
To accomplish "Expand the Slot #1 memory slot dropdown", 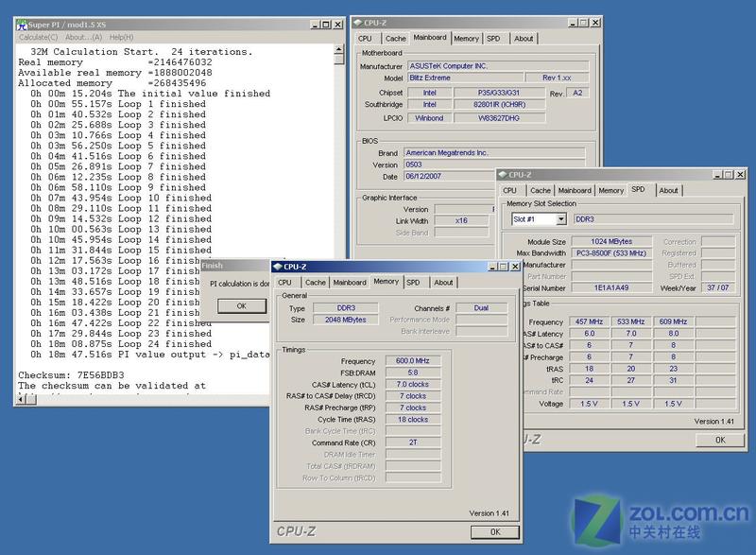I will coord(560,219).
